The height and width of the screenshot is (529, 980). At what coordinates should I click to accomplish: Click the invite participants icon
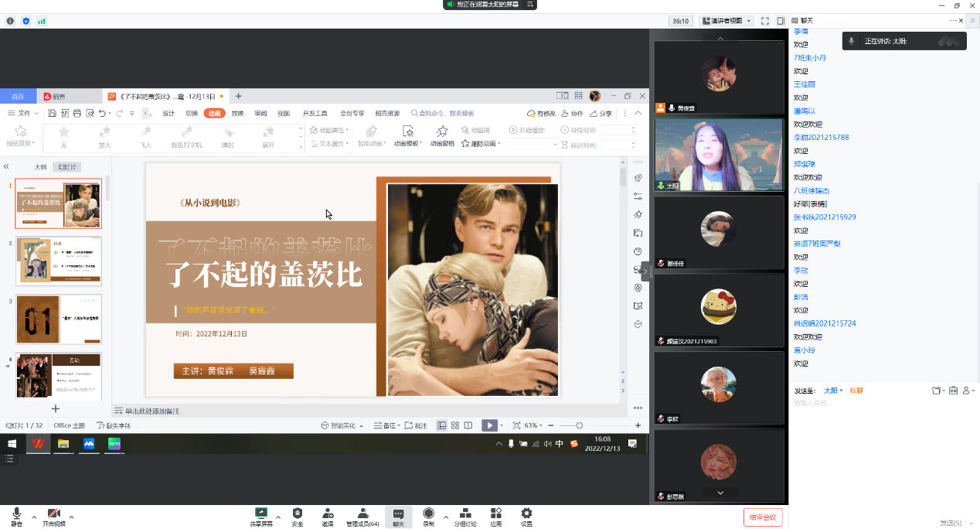(x=328, y=516)
